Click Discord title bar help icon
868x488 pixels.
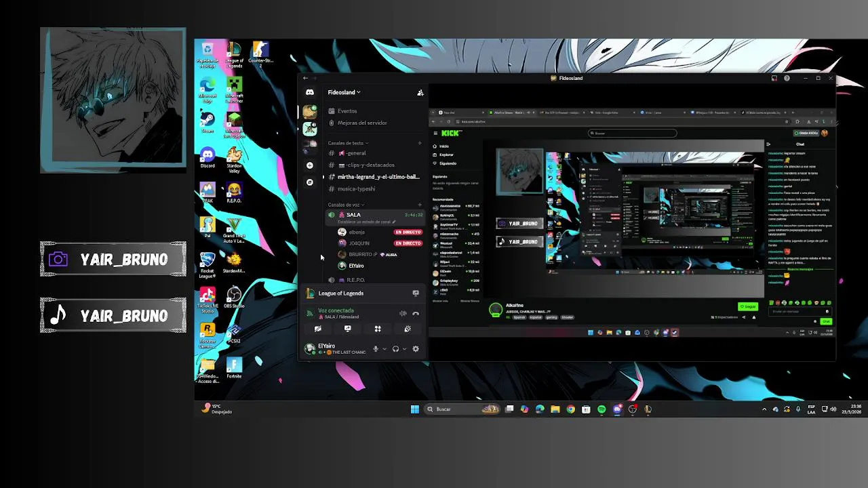point(787,78)
